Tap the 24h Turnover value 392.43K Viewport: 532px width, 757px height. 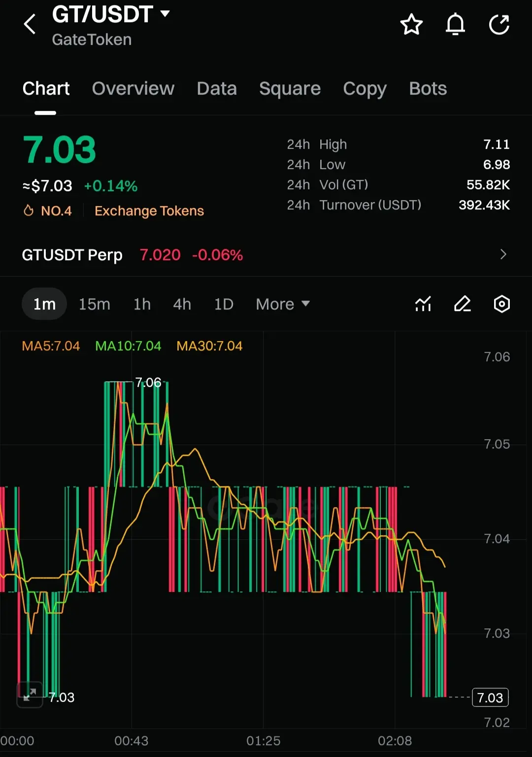484,205
